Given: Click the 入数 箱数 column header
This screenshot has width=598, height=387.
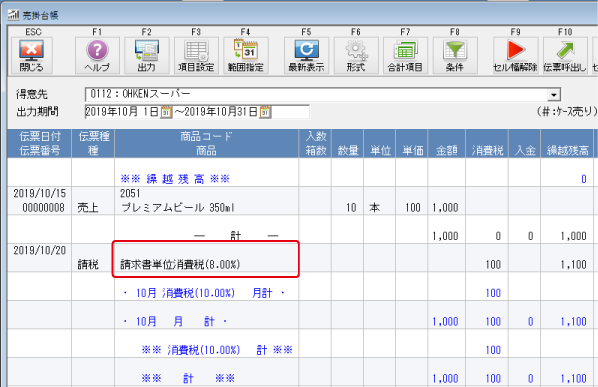Looking at the screenshot, I should (x=315, y=143).
